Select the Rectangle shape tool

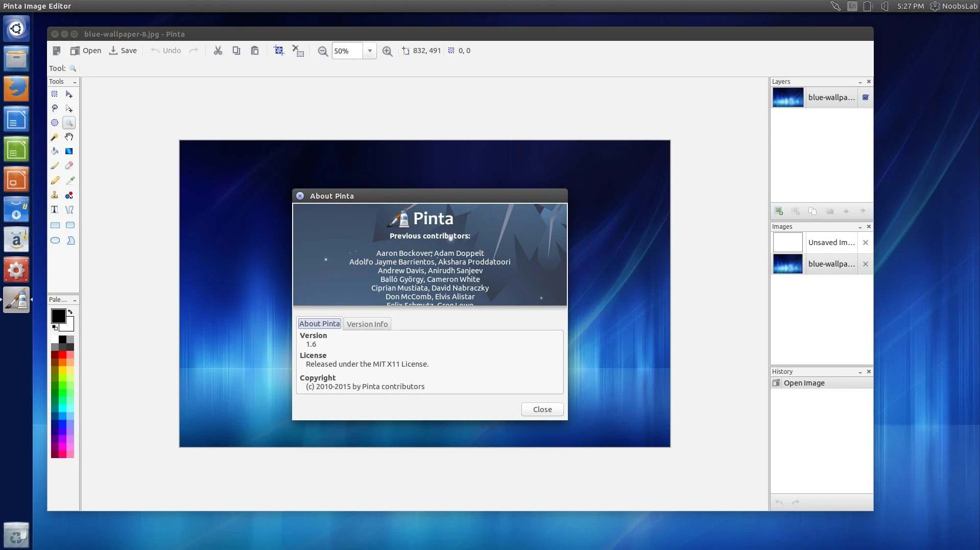pyautogui.click(x=55, y=225)
